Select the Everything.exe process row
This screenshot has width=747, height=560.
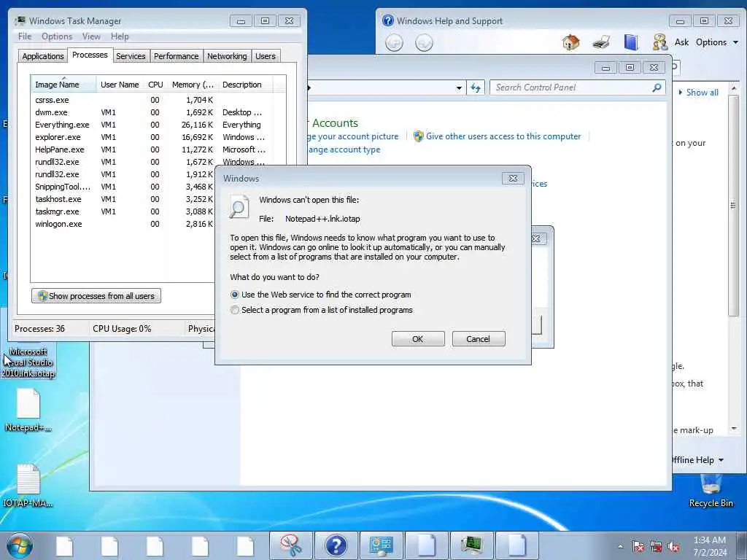click(x=152, y=125)
